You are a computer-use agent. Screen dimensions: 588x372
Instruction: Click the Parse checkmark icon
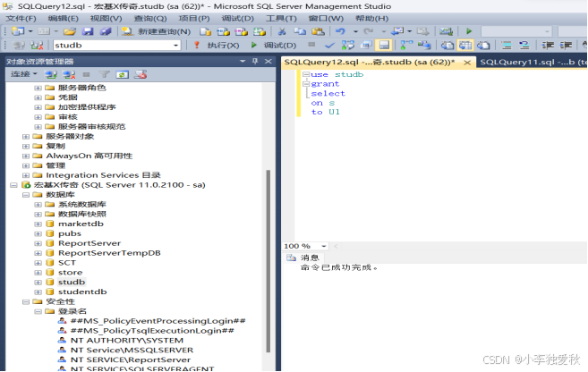click(329, 46)
